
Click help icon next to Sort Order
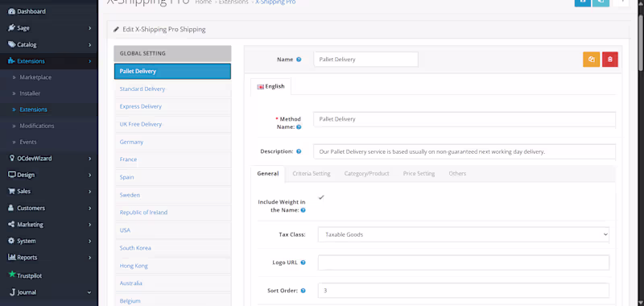point(303,291)
